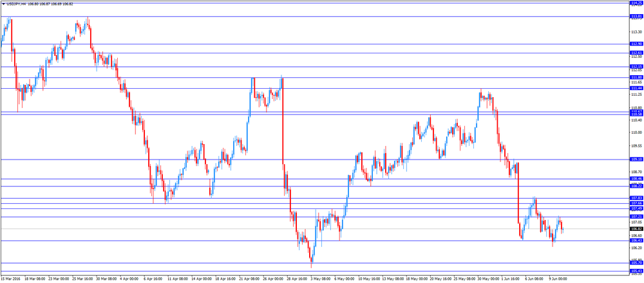Select the 109.10 horizontal line price label
Screen dimensions: 644x283
tap(636, 160)
